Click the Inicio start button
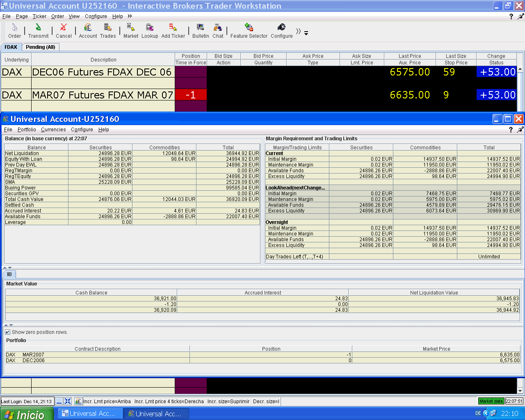 (27, 414)
